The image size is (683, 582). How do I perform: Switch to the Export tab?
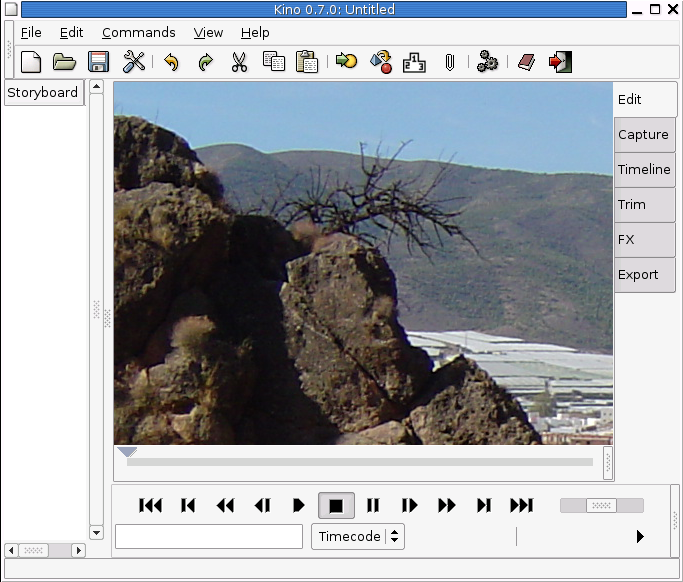(644, 275)
